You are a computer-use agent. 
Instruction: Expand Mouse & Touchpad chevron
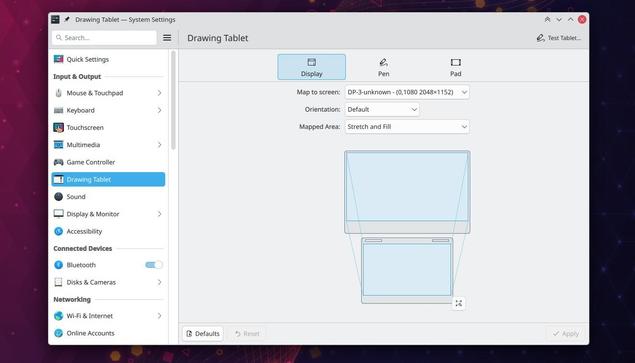pos(160,93)
